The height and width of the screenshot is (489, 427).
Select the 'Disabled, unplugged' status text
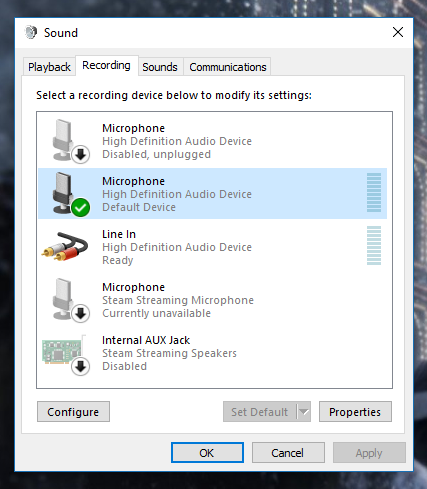coord(156,154)
